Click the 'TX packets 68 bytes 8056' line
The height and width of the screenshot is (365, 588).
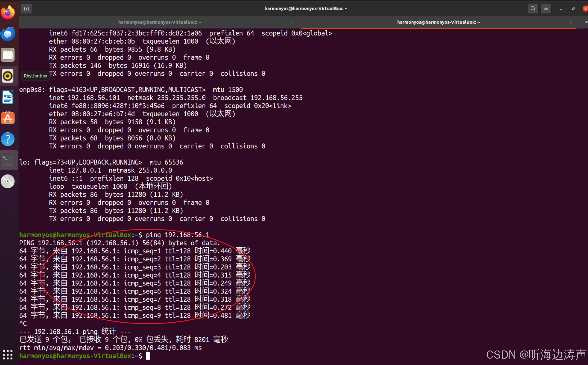112,138
